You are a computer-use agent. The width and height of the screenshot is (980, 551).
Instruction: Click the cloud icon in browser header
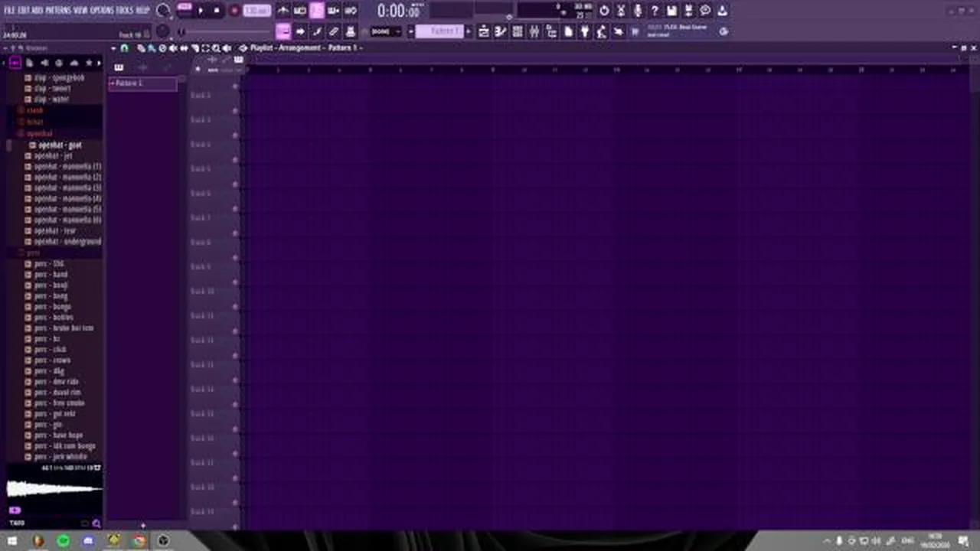tap(74, 63)
